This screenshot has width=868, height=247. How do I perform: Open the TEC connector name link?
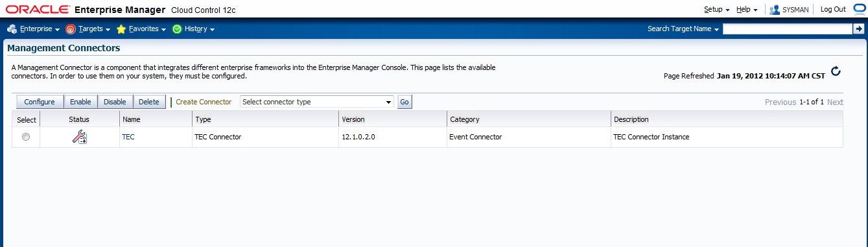point(128,137)
